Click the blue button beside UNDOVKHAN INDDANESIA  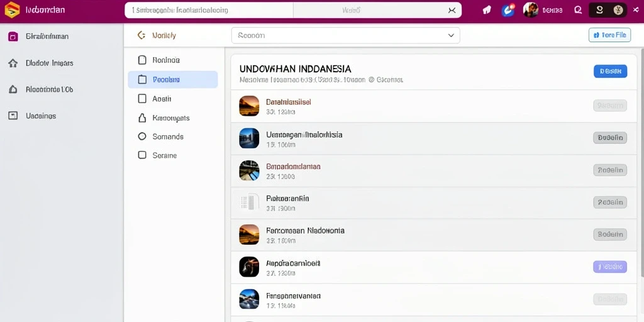[610, 71]
